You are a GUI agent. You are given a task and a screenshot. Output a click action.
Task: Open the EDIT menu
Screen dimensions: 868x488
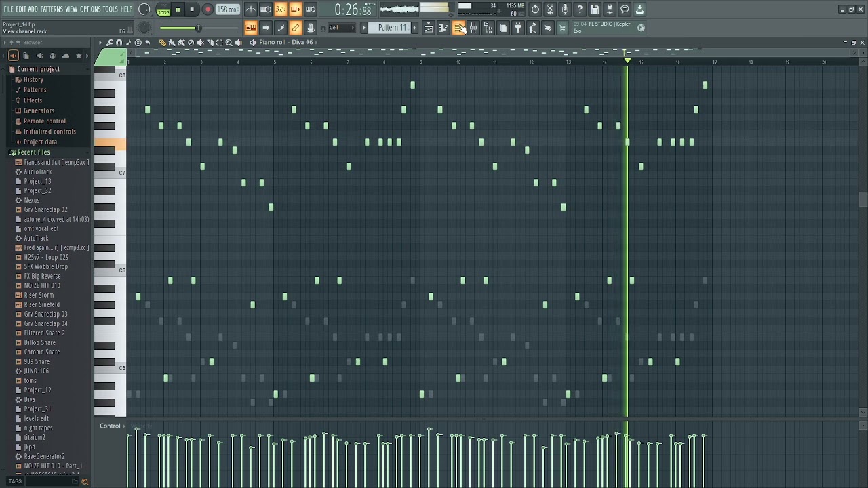pyautogui.click(x=21, y=9)
